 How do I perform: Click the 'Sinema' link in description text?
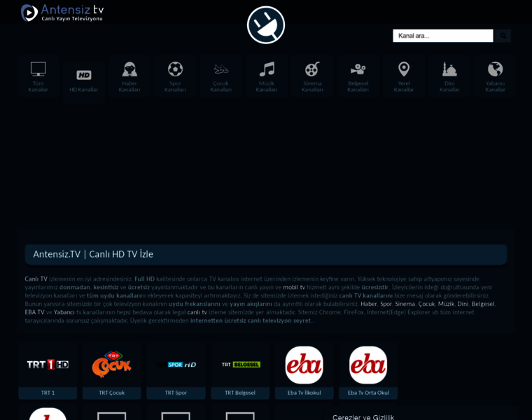(405, 304)
